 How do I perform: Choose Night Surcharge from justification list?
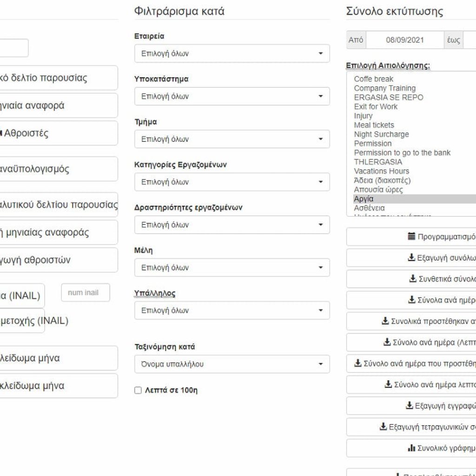coord(381,134)
